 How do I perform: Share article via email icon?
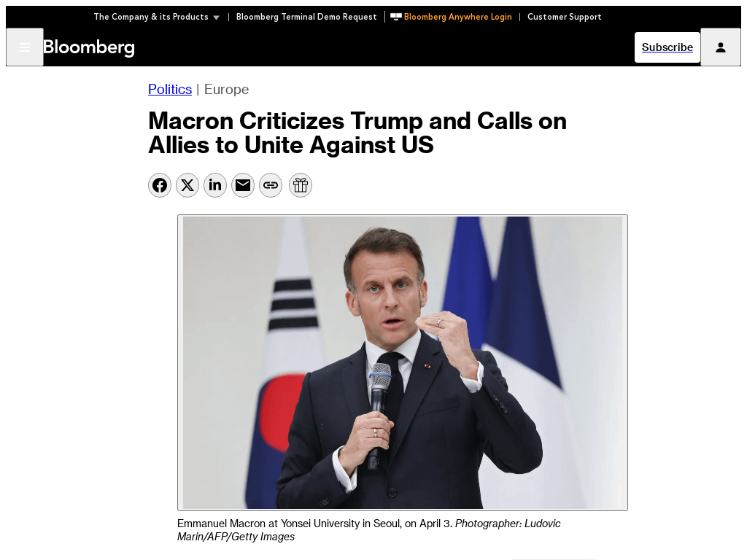243,185
